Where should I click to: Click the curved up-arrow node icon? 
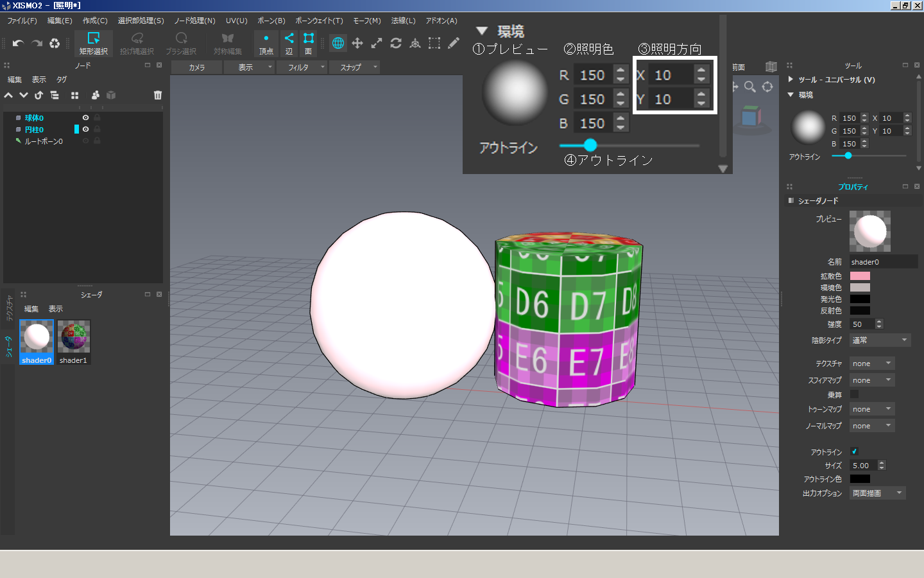pyautogui.click(x=39, y=95)
